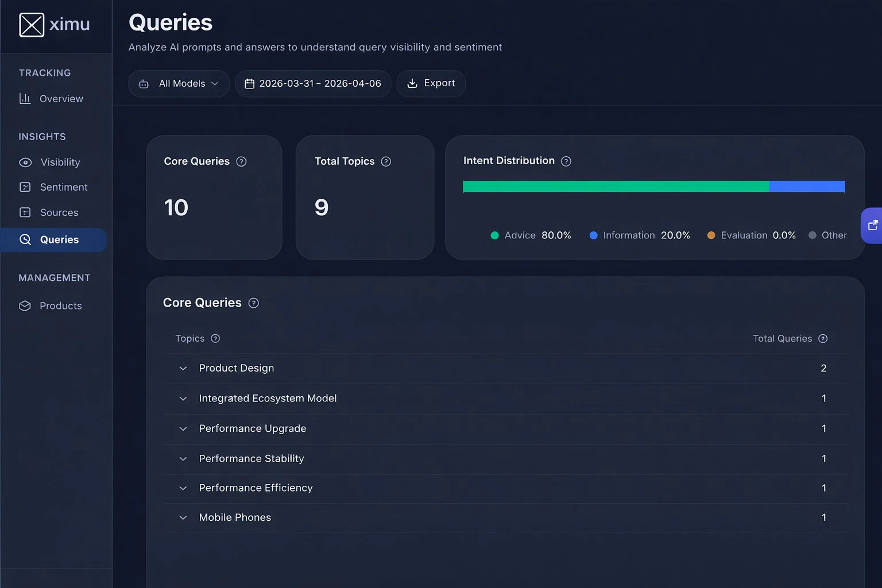Click the ximu logo icon
This screenshot has width=882, height=588.
pos(32,25)
